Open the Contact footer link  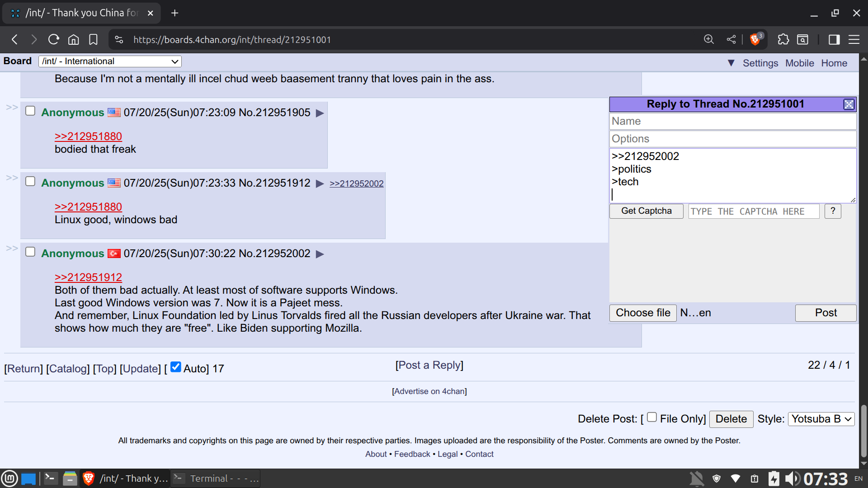(479, 454)
